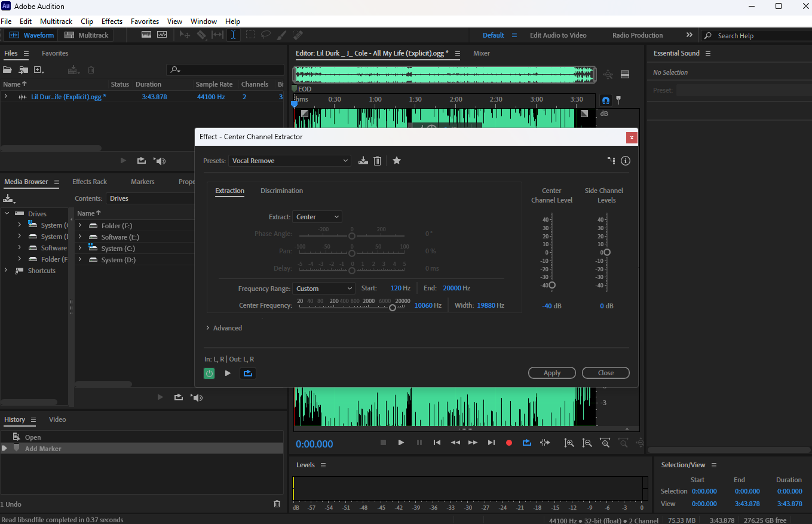Delete the Vocal Remove preset

(377, 161)
